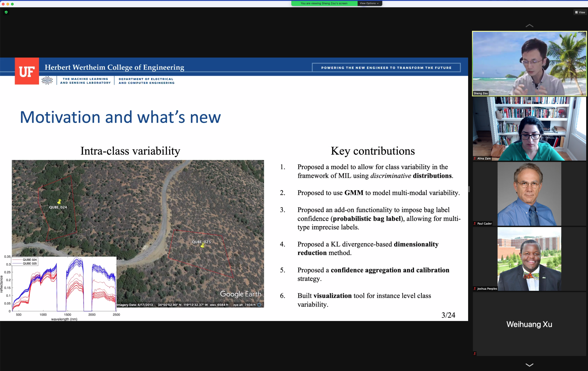Click the 'wavelength (nm)' axis label
The image size is (588, 371).
tap(64, 319)
